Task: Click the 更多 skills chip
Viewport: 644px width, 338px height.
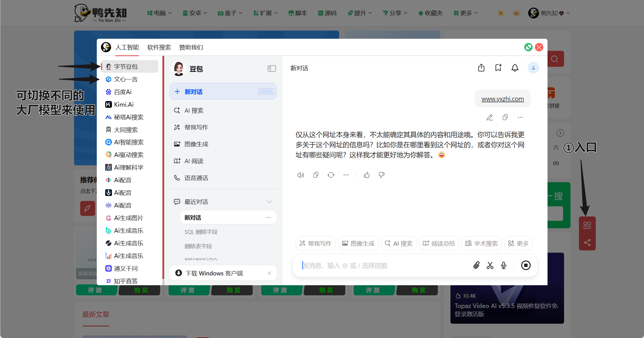Action: coord(518,243)
